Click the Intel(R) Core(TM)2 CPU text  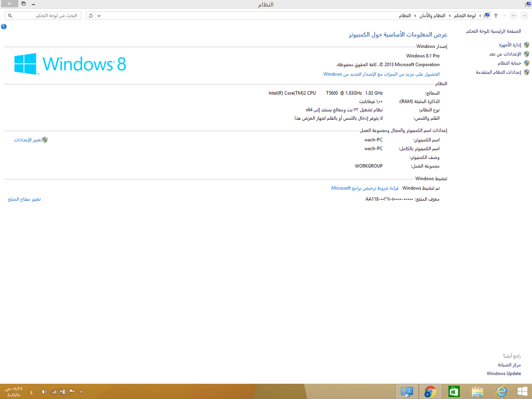click(292, 93)
